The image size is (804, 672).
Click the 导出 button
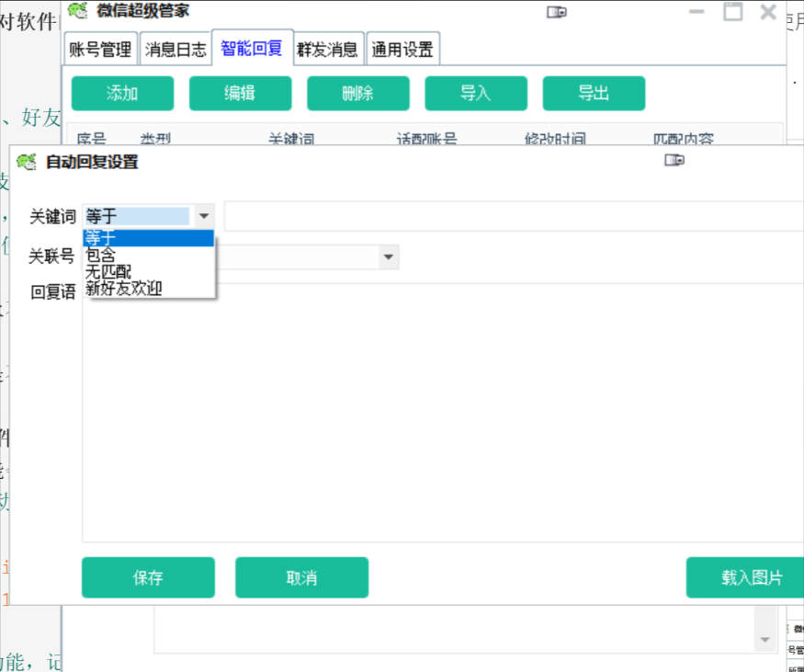click(593, 93)
